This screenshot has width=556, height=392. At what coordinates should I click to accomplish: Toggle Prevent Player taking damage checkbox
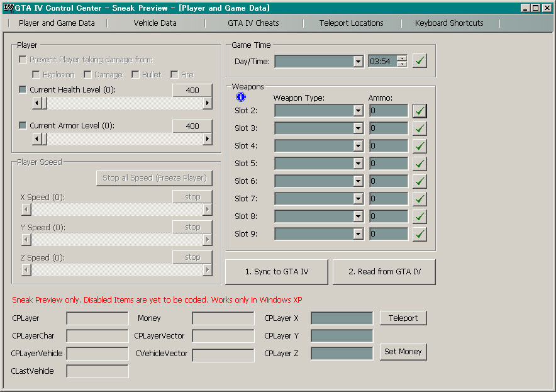[x=23, y=60]
